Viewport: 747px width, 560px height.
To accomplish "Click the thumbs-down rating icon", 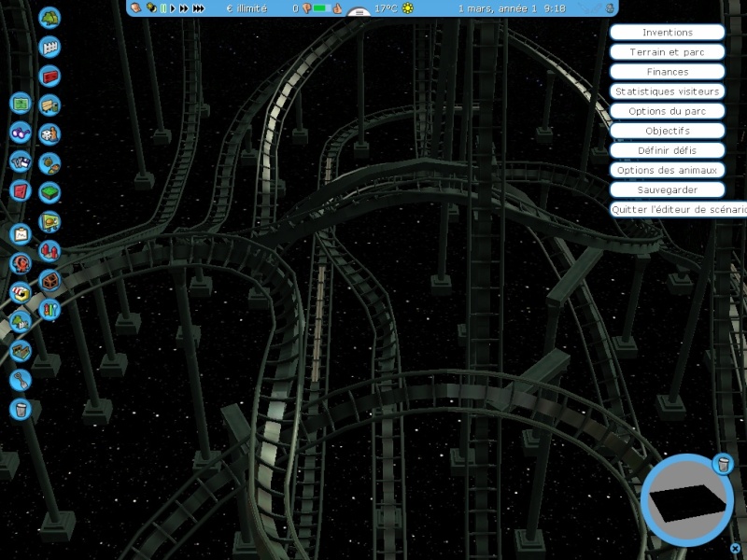I will click(306, 8).
